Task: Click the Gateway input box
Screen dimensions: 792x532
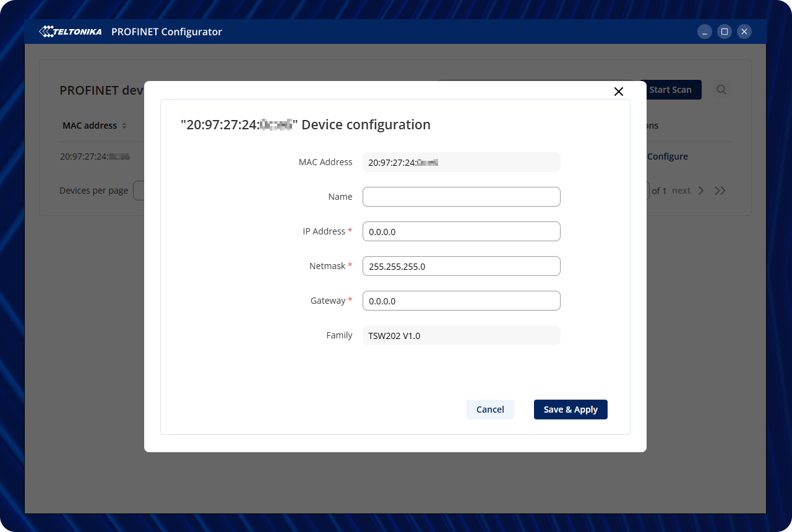Action: (x=461, y=301)
